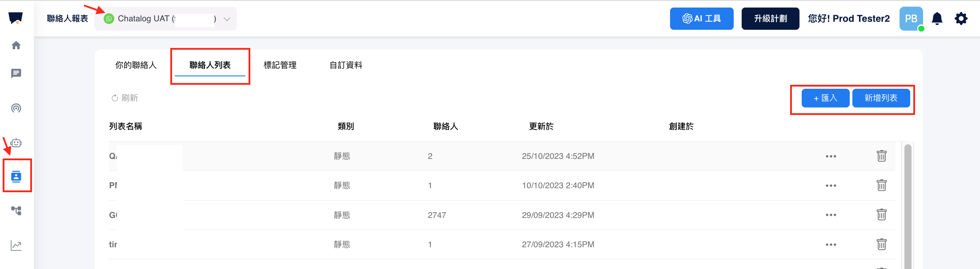
Task: Delete the list updated 25/10/2023
Action: coord(881,156)
